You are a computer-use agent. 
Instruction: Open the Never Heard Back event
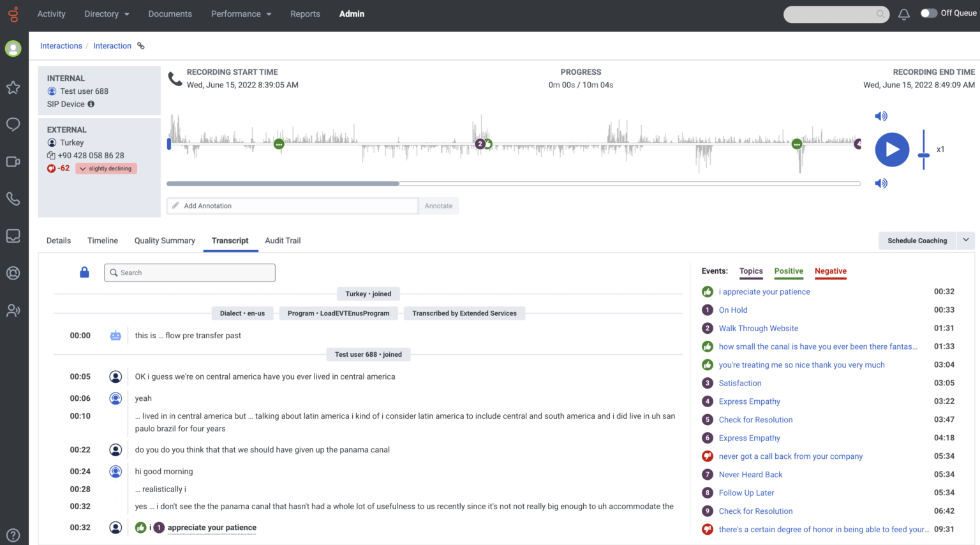(750, 475)
